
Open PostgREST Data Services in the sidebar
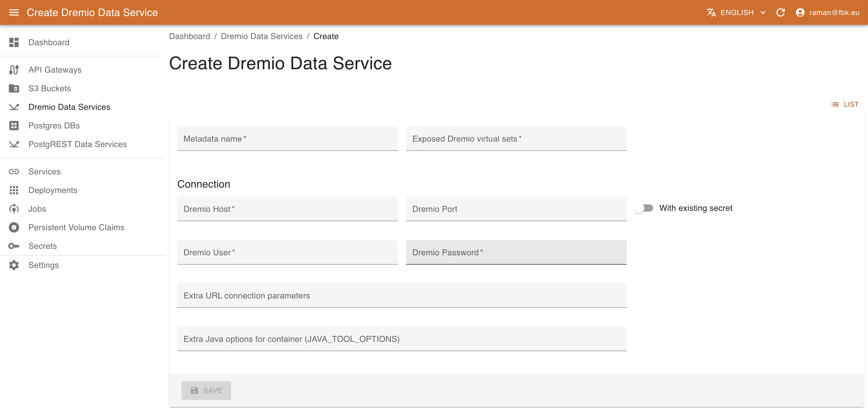pos(82,144)
